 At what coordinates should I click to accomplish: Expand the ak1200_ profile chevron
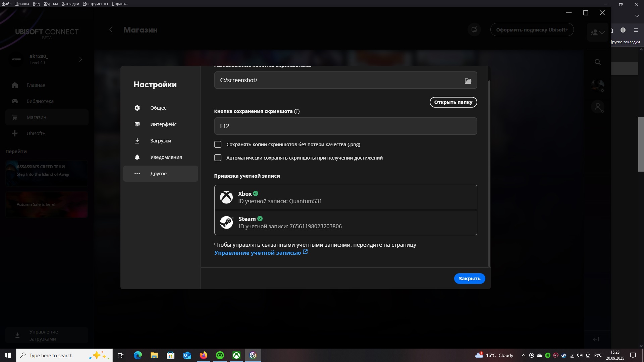pos(80,59)
